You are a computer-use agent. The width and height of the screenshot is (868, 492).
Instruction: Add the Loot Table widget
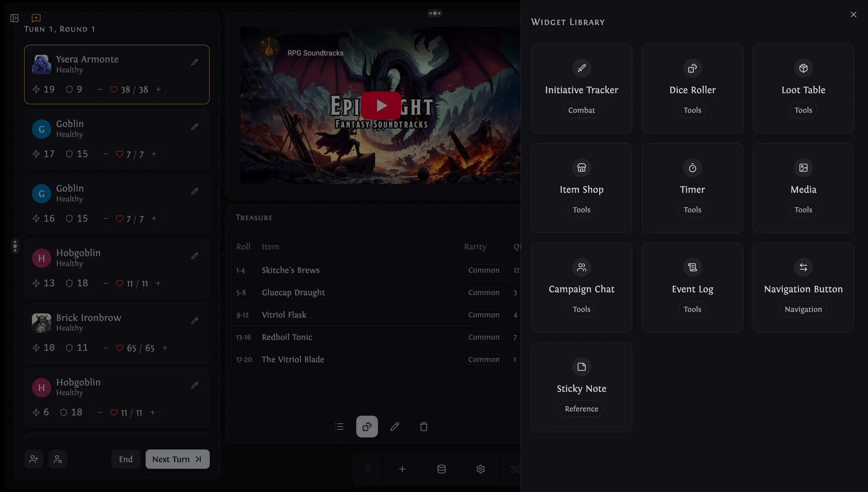click(804, 88)
